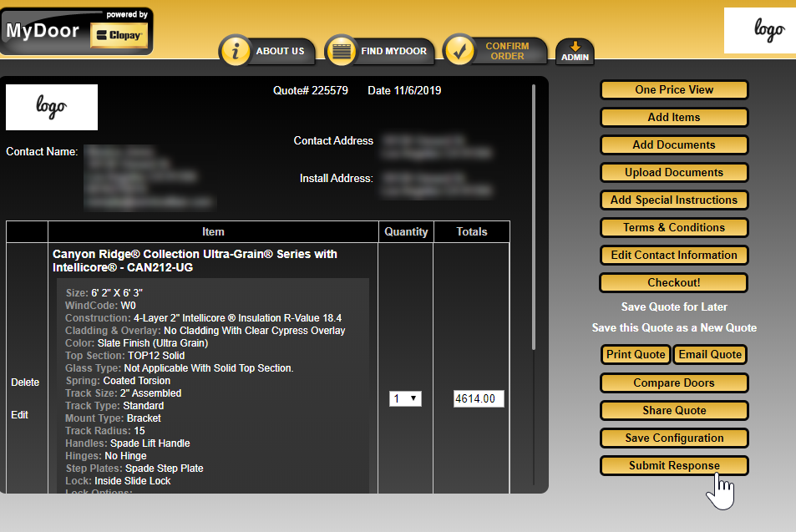Click the Size: 6' 2" X 6' 3" line
796x532 pixels.
coord(104,293)
